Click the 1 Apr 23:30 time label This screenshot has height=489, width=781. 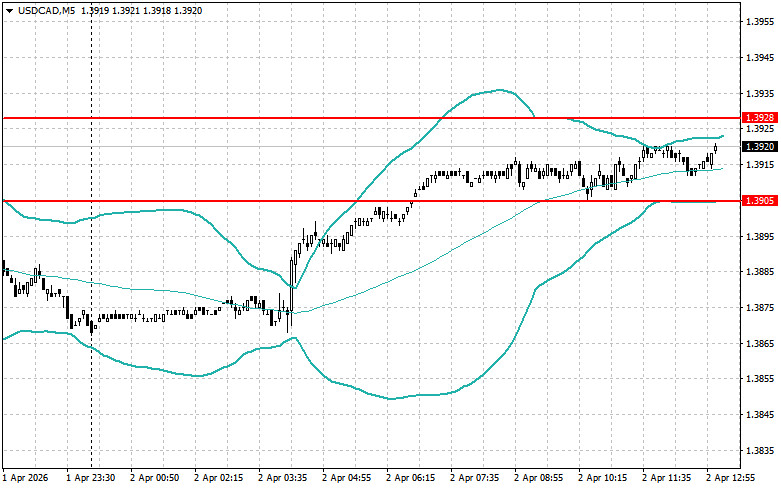click(x=91, y=478)
